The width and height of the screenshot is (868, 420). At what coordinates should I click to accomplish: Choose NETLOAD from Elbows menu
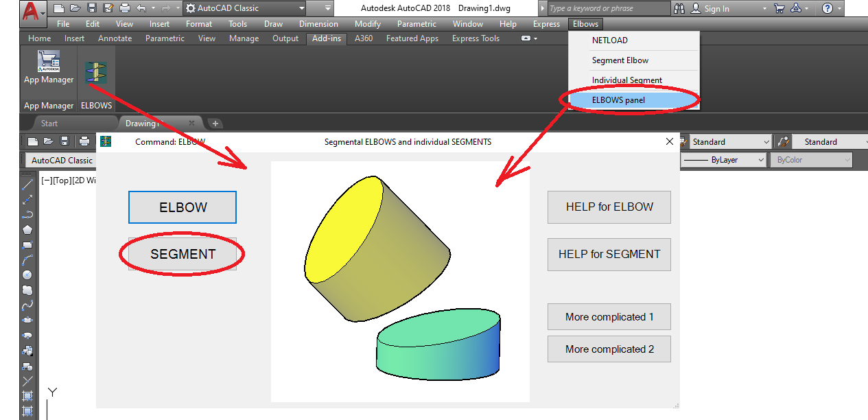point(634,40)
